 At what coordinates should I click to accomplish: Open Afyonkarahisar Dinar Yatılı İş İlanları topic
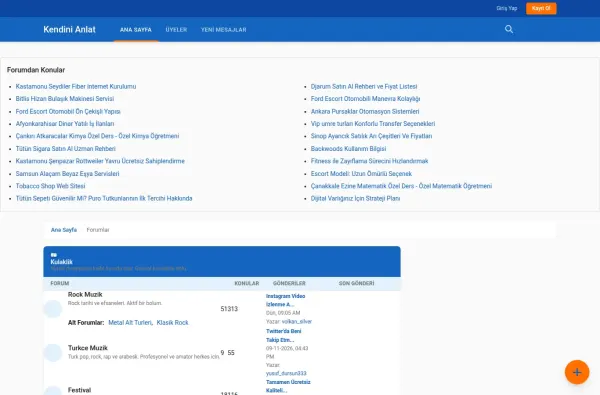[65, 124]
